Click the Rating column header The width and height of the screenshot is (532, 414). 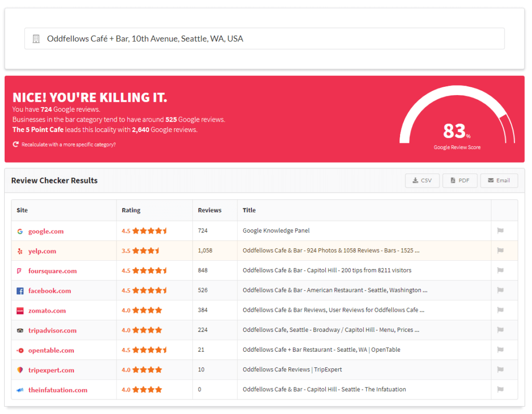pyautogui.click(x=131, y=210)
